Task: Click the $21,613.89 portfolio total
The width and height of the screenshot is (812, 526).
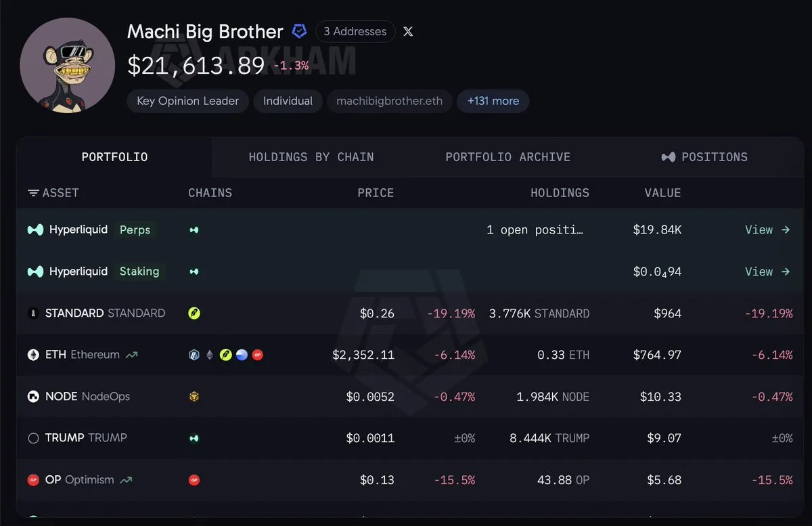Action: 196,65
